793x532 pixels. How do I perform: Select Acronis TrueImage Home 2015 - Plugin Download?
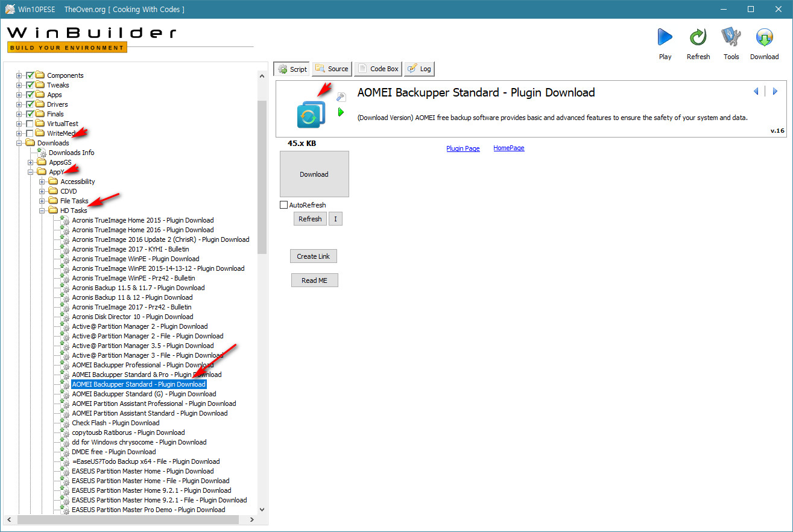click(x=143, y=220)
